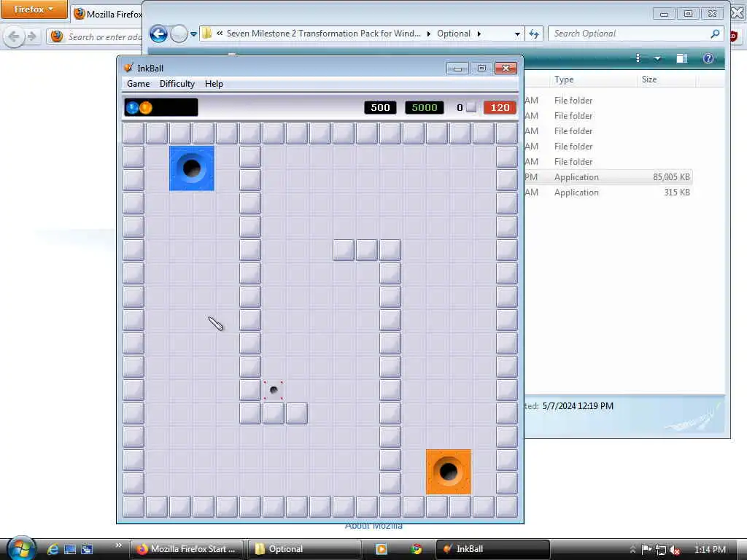
Task: Click the Explorer refresh button
Action: 534,34
